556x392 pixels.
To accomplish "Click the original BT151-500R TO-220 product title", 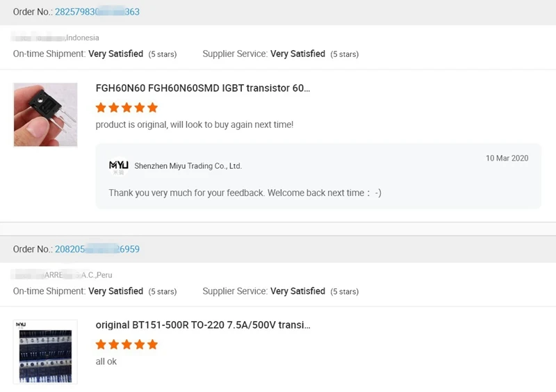I will pos(203,325).
